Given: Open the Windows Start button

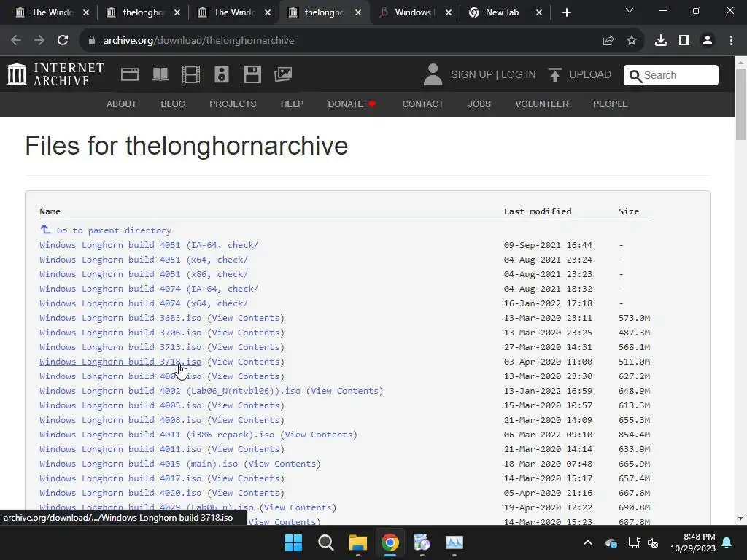Looking at the screenshot, I should (293, 542).
